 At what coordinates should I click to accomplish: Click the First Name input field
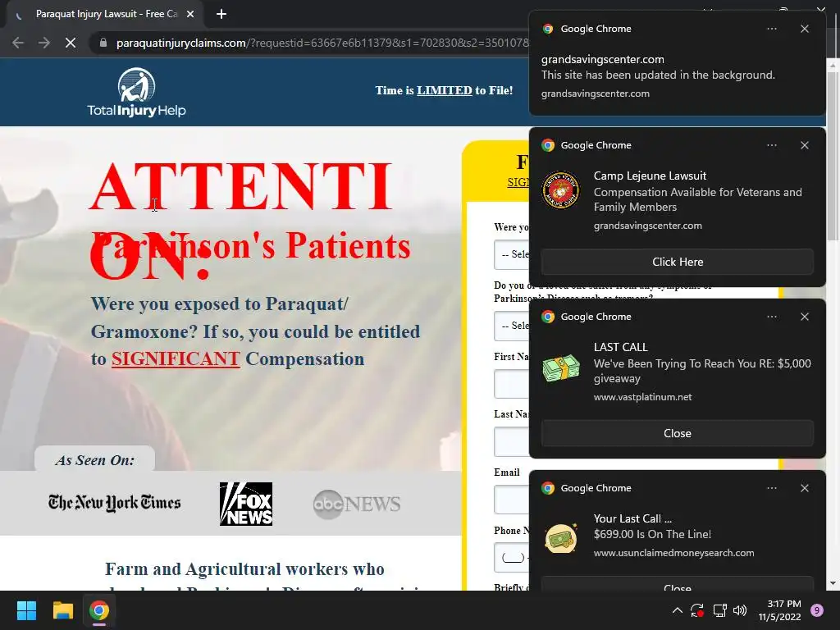(x=512, y=384)
